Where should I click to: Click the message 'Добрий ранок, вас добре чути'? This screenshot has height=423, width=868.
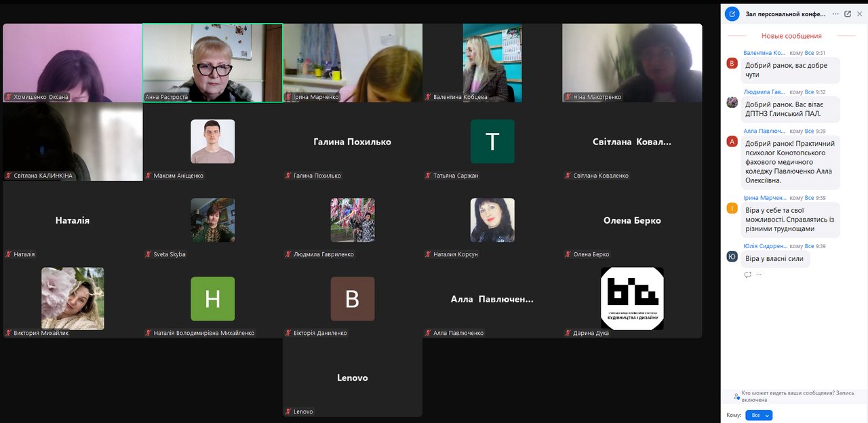[x=790, y=70]
